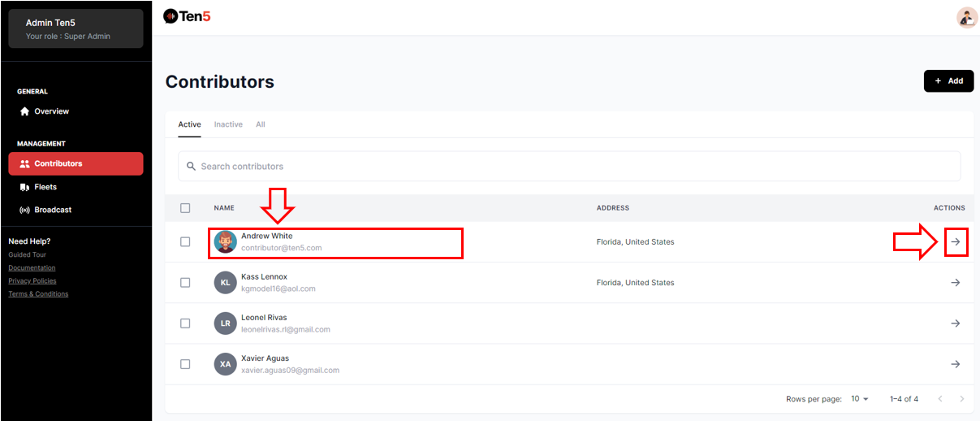
Task: Click the next page chevron
Action: point(962,399)
